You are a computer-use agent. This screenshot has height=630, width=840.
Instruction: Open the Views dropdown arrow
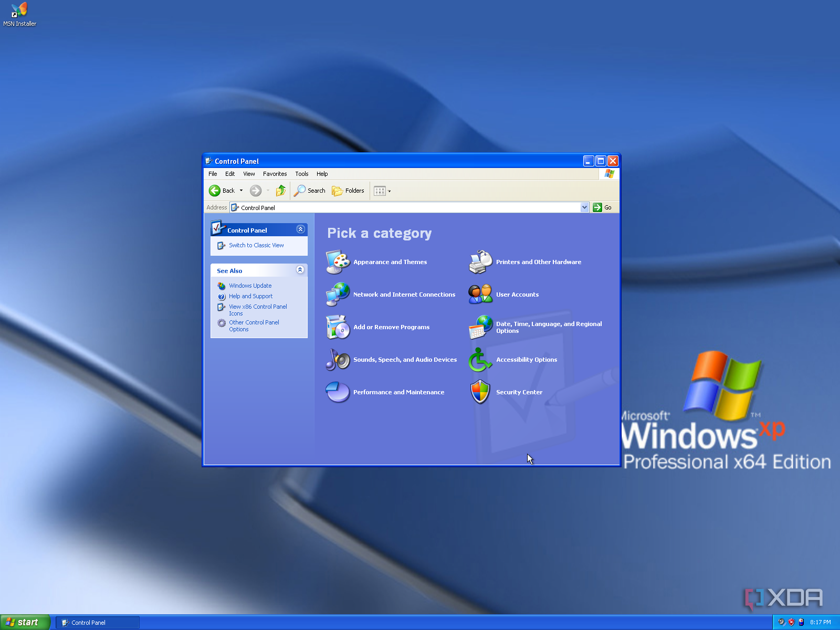click(x=390, y=191)
